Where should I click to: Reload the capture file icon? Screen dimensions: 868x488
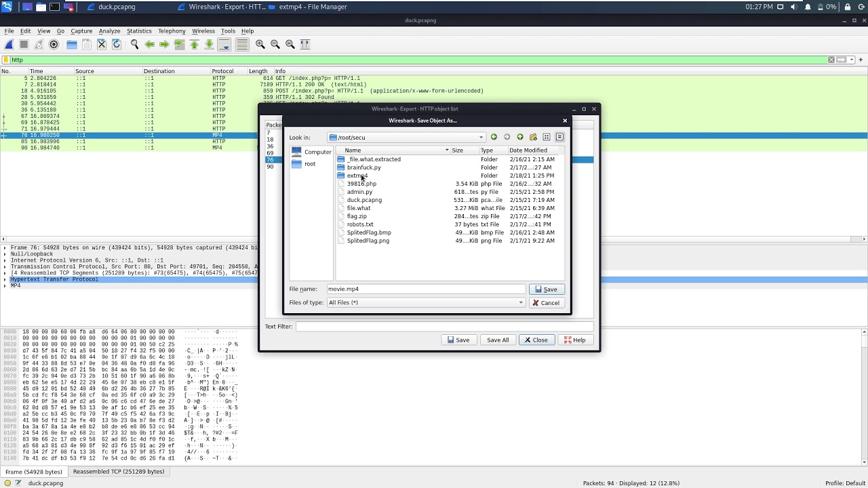coord(116,45)
